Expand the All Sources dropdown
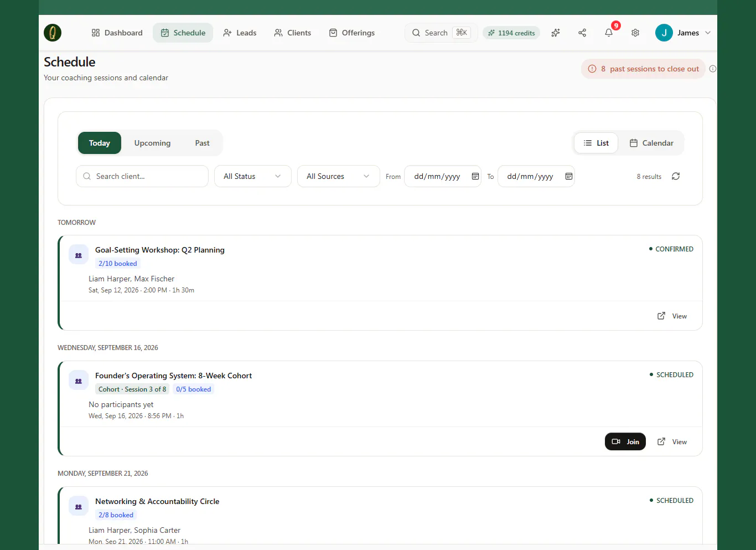This screenshot has width=756, height=550. (x=339, y=176)
